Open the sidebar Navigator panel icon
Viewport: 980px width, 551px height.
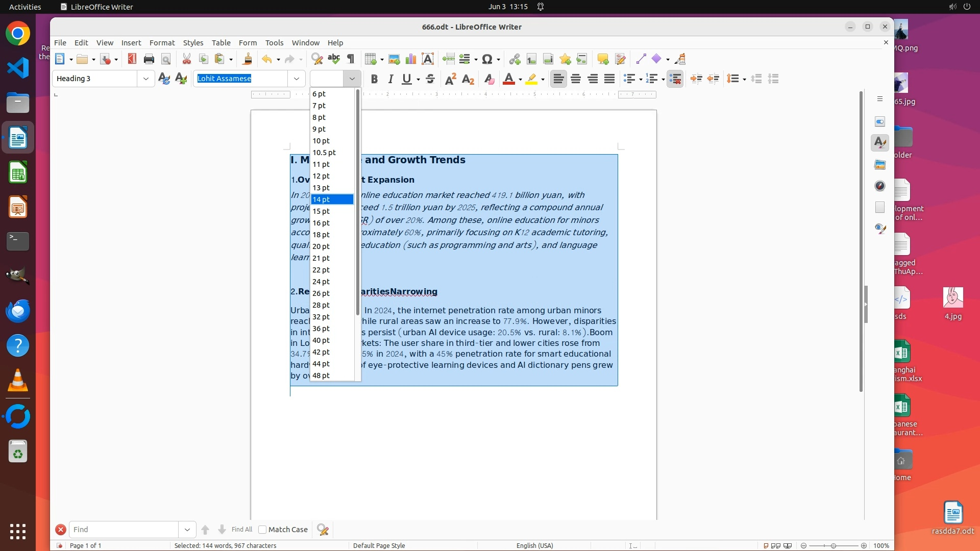click(x=880, y=186)
